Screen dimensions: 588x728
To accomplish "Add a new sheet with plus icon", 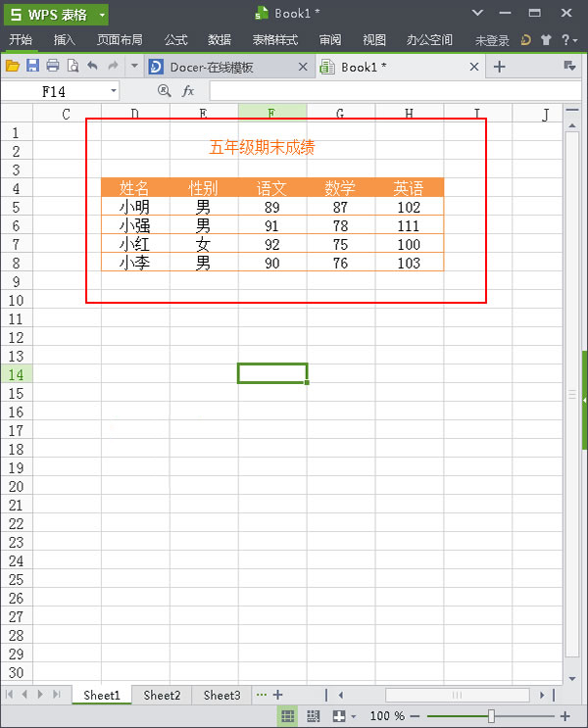I will click(x=277, y=695).
